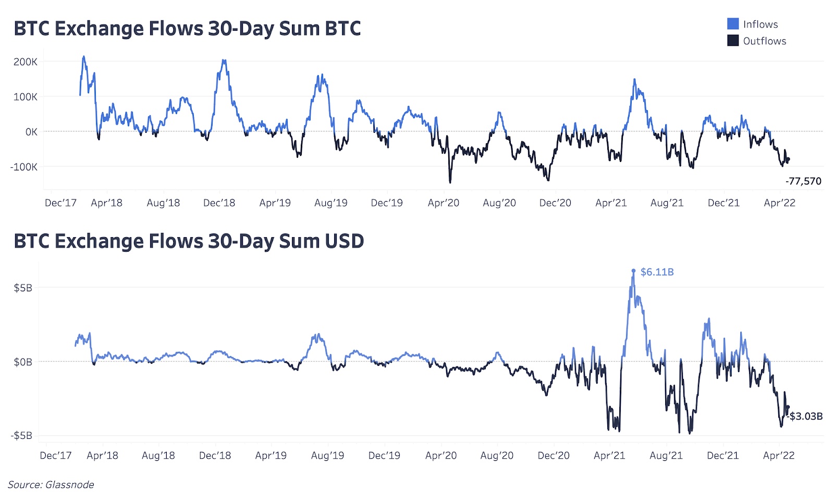Screen dimensions: 834x504
Task: Click Apr'20 on the top chart axis
Action: click(x=443, y=203)
